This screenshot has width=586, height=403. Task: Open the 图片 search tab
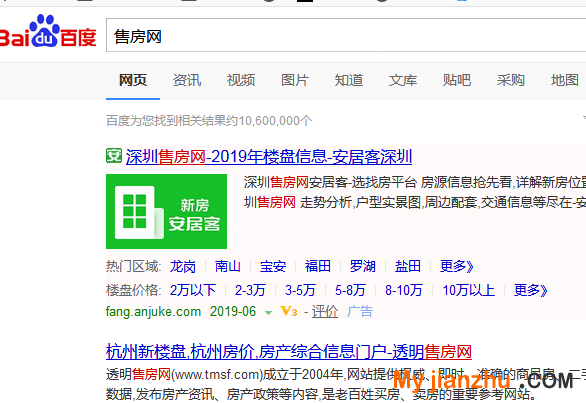coord(295,80)
